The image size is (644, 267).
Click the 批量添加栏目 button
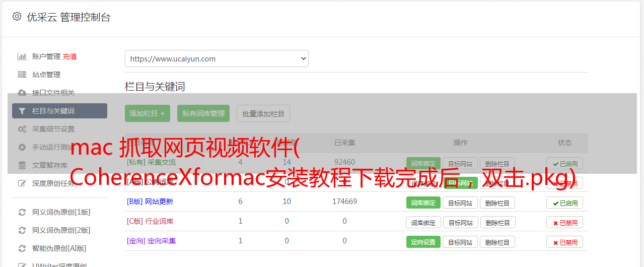coord(263,113)
